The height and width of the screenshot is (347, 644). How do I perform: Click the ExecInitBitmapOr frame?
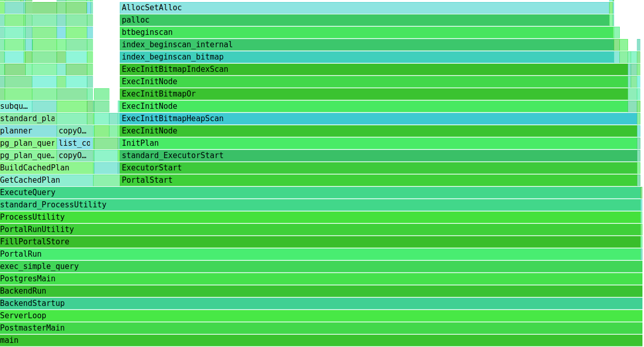(x=374, y=94)
